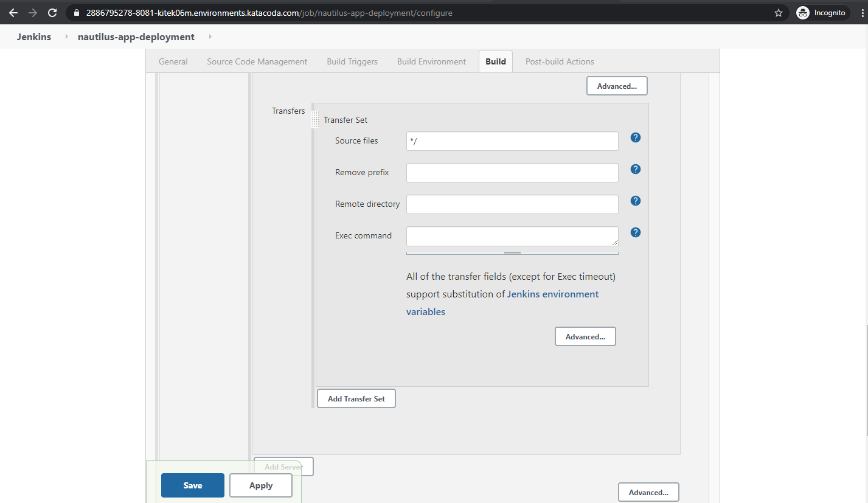Open nautilus-app-deployment breadcrumb dropdown arrow
Image resolution: width=868 pixels, height=503 pixels.
click(210, 37)
